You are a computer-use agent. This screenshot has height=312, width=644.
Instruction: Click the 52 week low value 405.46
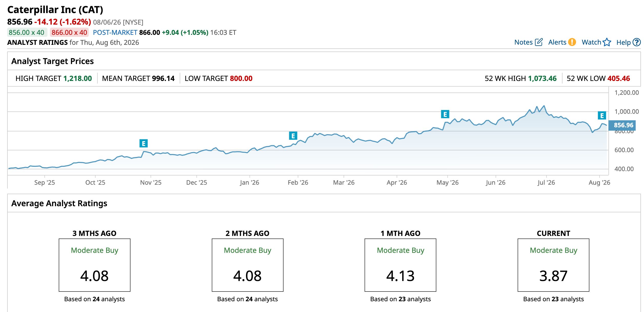coord(619,78)
